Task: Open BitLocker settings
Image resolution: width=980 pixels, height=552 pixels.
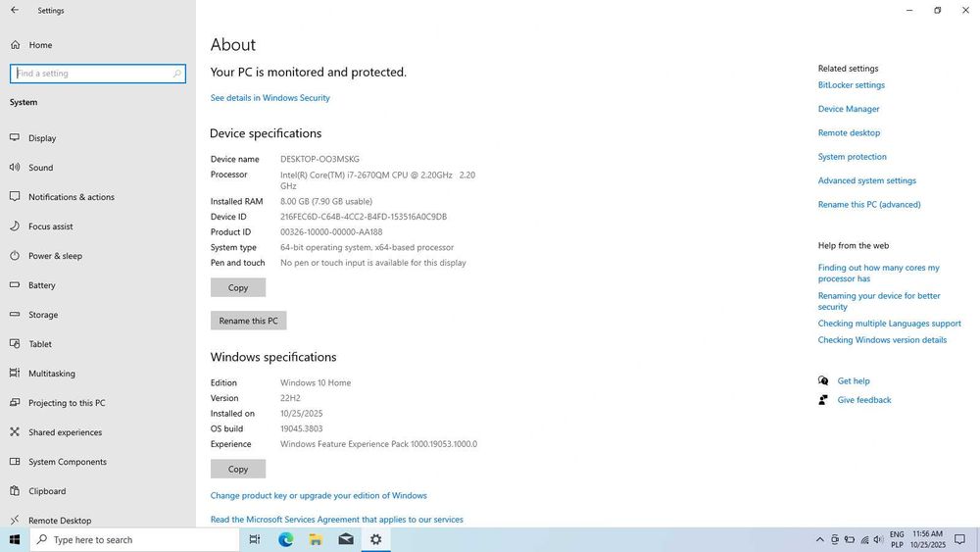Action: [852, 85]
